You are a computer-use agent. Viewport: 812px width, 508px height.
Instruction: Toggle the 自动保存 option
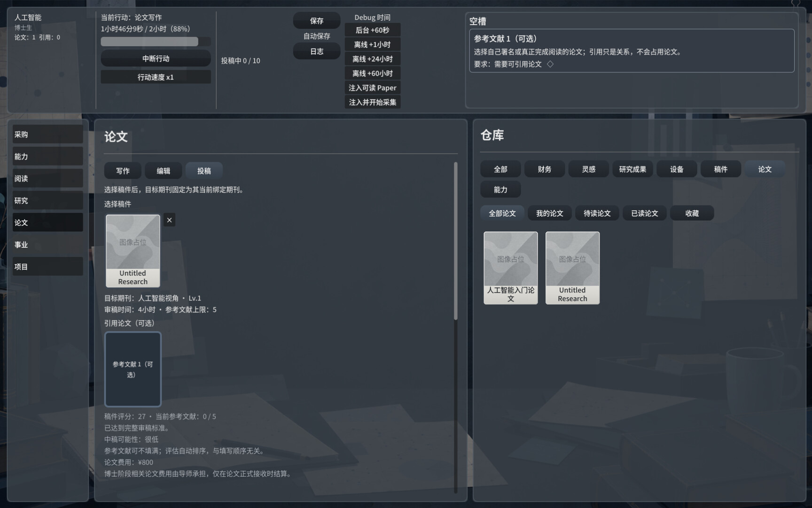(317, 36)
